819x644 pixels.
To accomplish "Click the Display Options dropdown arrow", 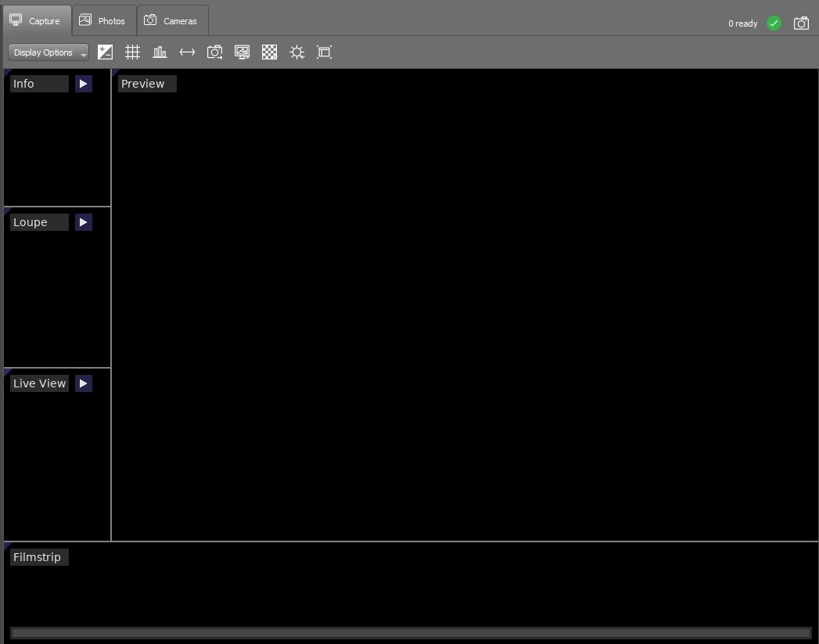I will point(84,54).
